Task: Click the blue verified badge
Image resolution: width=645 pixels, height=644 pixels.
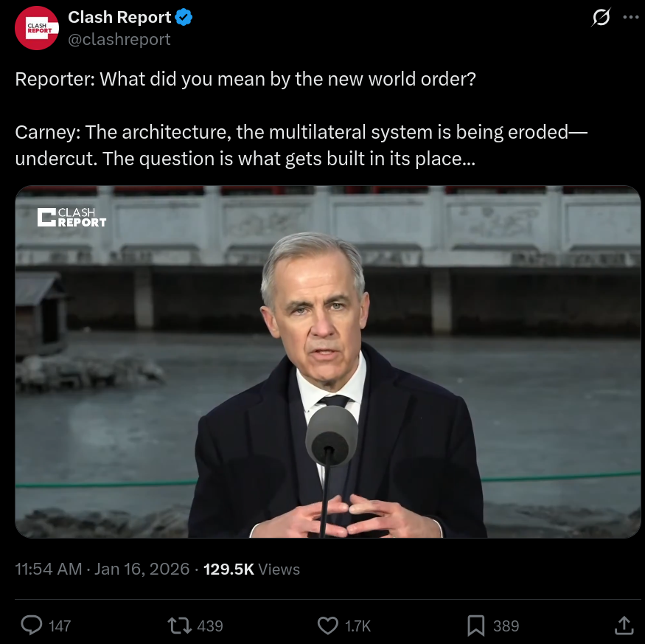Action: (184, 18)
